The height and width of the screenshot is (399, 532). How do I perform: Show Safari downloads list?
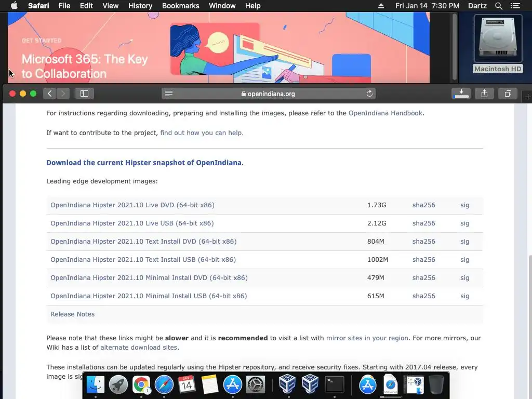click(x=461, y=94)
